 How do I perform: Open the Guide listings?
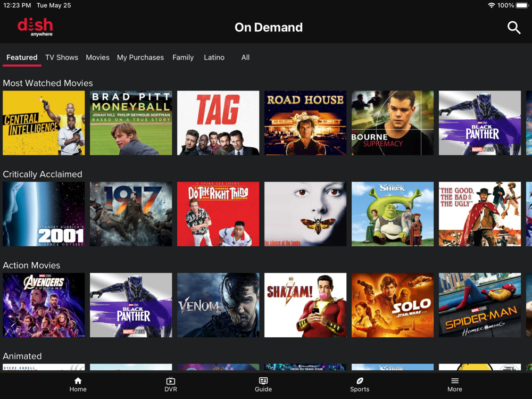pos(263,385)
